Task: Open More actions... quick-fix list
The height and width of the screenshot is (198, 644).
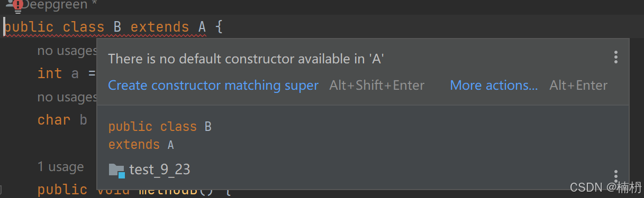Action: tap(494, 85)
